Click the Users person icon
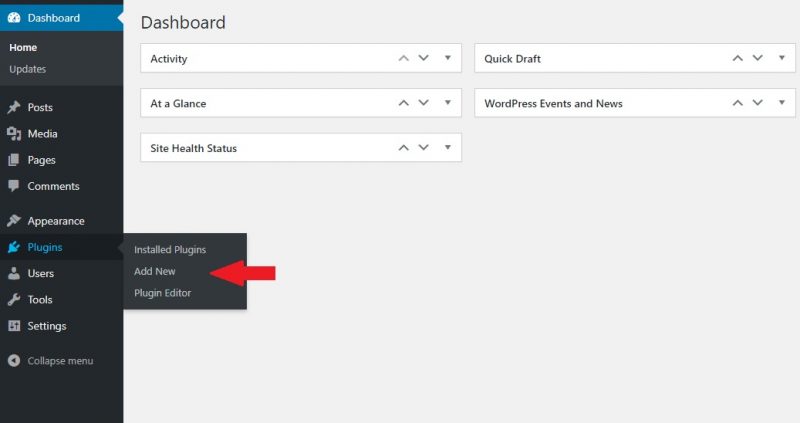The image size is (800, 423). point(14,273)
